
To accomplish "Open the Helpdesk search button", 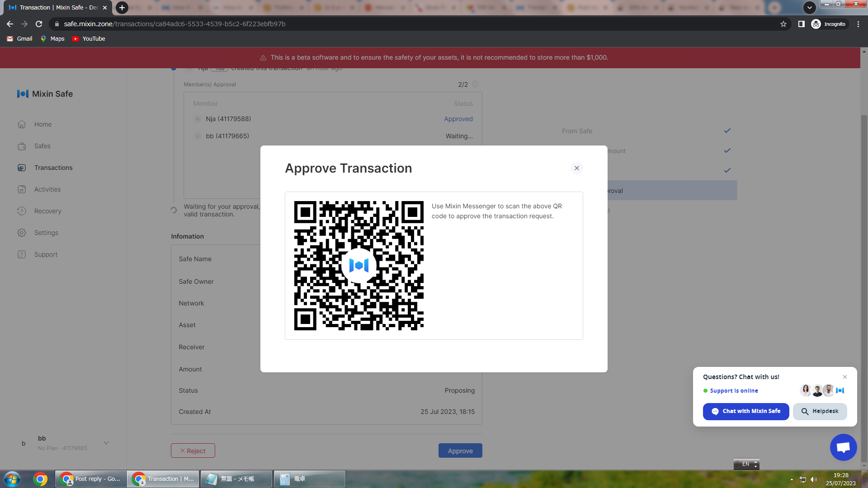I will [x=820, y=411].
